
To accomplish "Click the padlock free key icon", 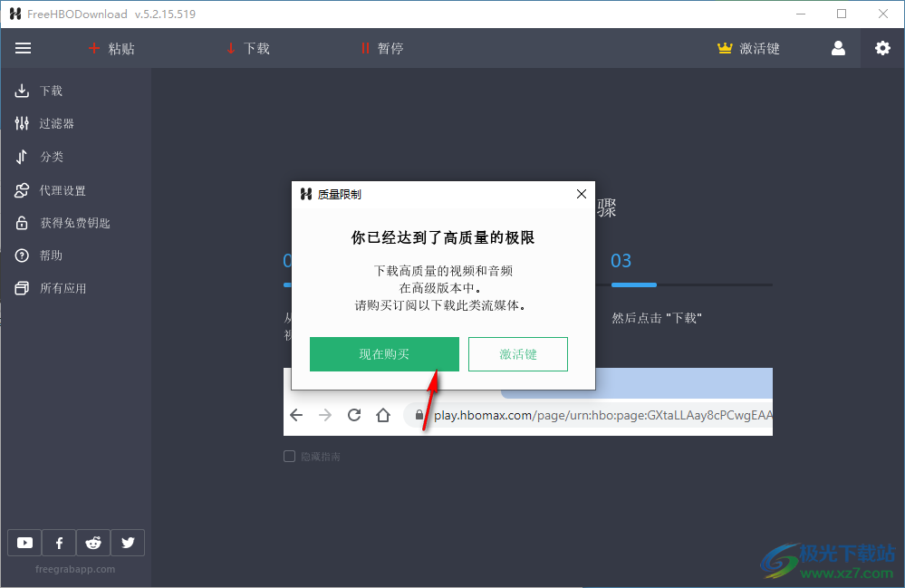I will point(22,223).
